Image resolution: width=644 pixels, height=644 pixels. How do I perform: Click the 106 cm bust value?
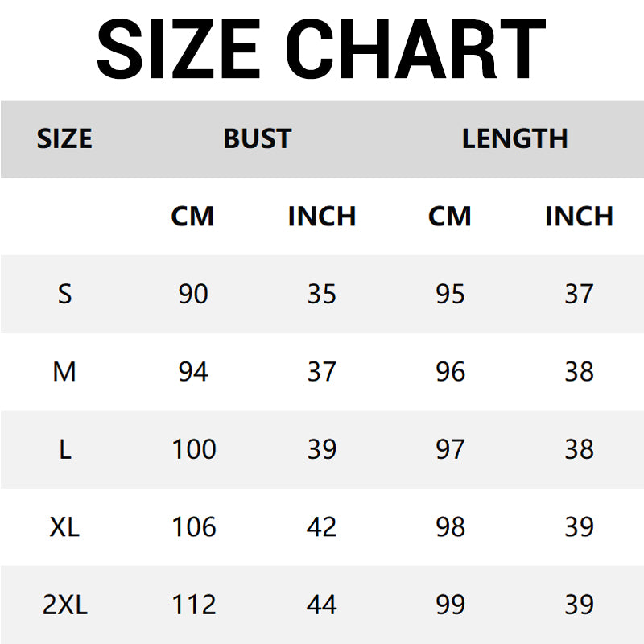pyautogui.click(x=193, y=527)
